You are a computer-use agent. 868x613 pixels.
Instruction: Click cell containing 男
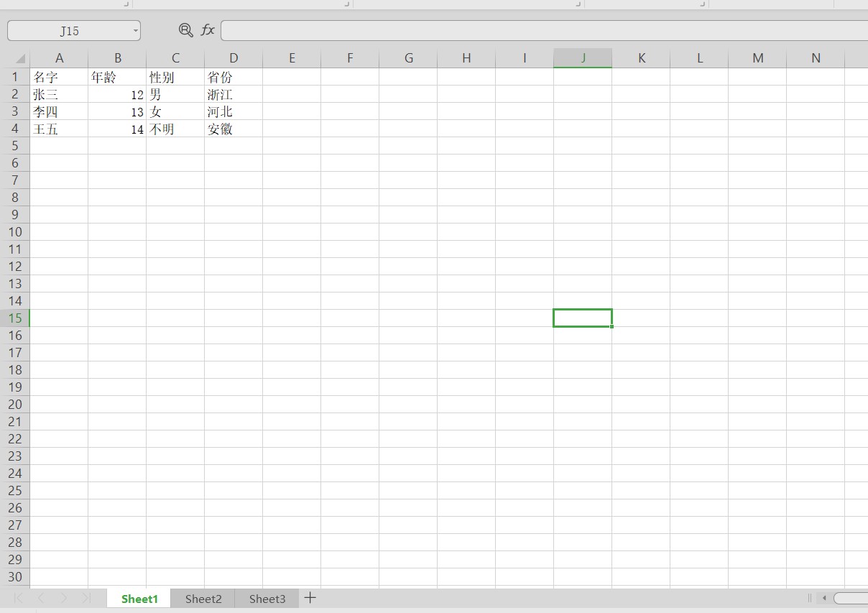pos(175,94)
